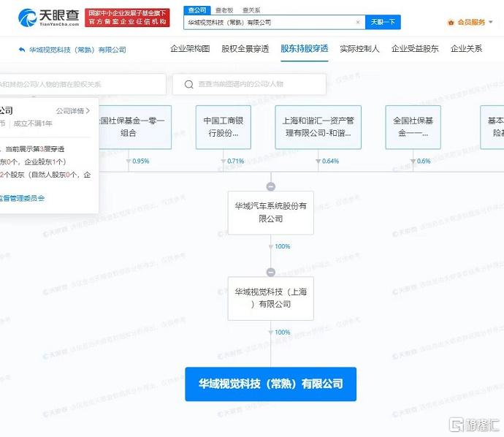Focus the 潜在股权关系 search field
This screenshot has height=437, width=504.
(x=83, y=84)
